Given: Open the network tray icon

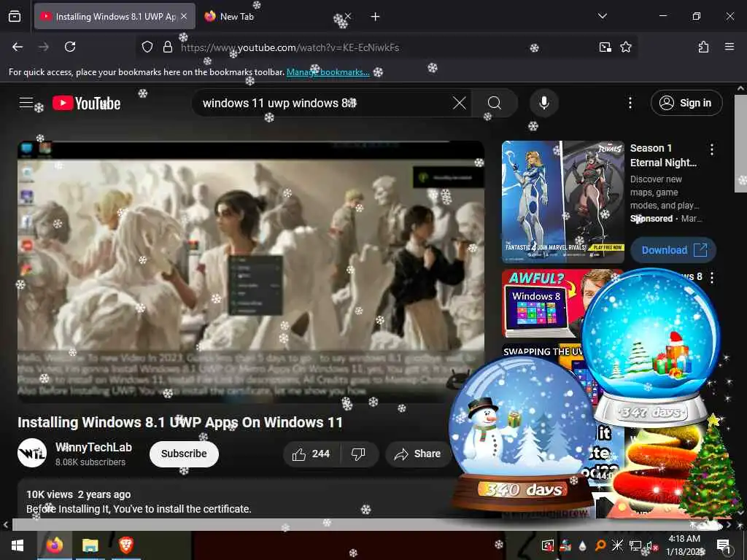Looking at the screenshot, I should coord(635,545).
